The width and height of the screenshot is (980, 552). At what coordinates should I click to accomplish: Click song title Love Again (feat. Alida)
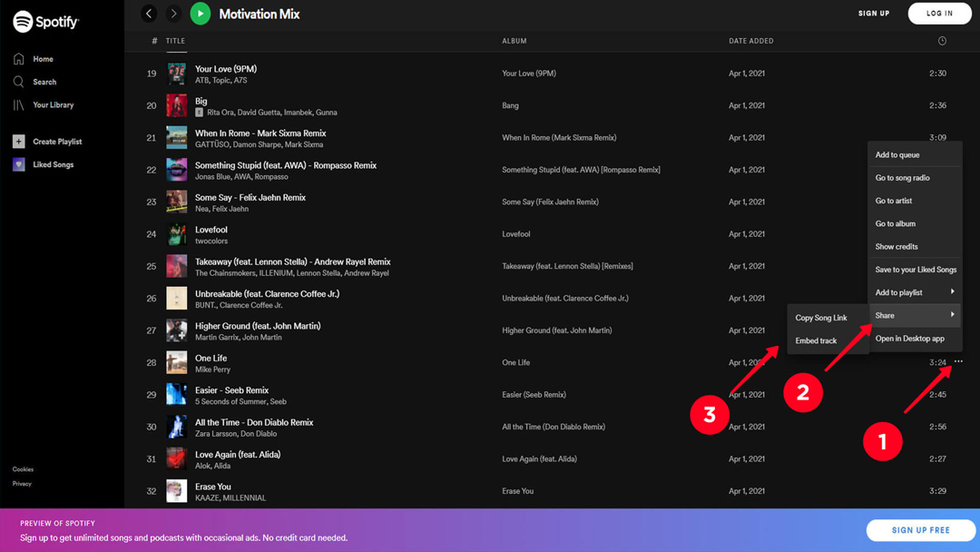[x=238, y=455]
